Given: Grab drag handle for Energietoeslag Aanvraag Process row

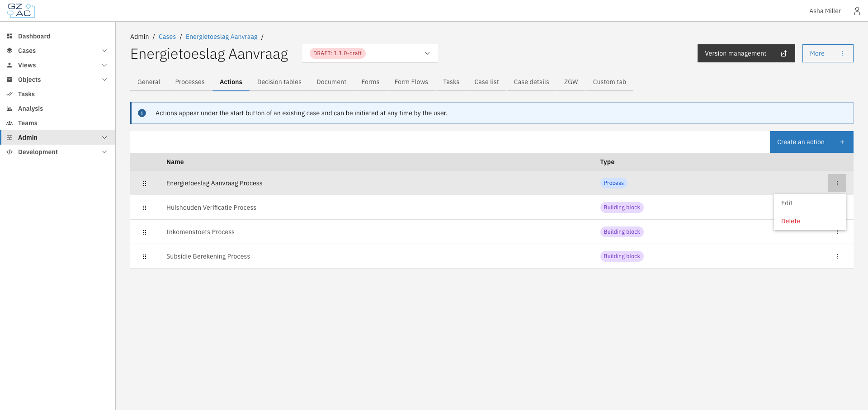Looking at the screenshot, I should coord(145,184).
